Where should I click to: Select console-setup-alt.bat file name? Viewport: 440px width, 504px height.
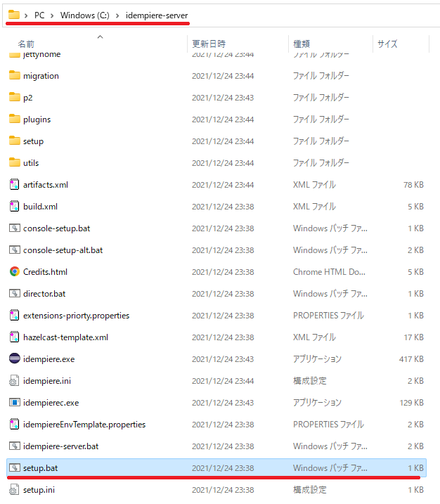63,250
